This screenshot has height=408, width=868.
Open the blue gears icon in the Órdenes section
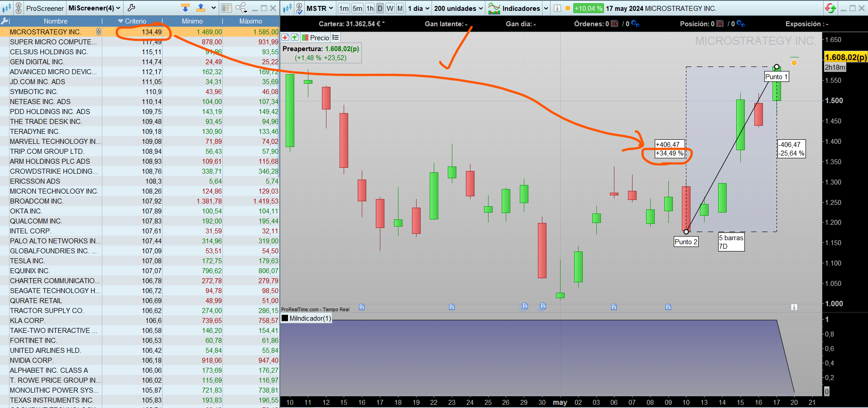(635, 24)
